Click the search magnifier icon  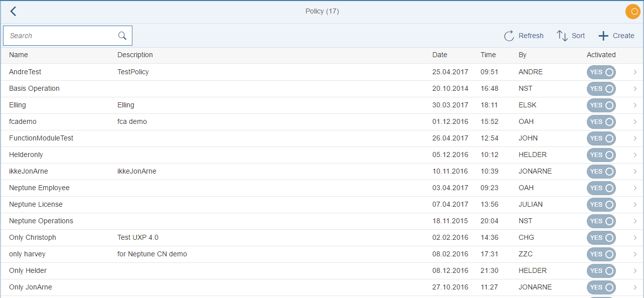(x=122, y=36)
